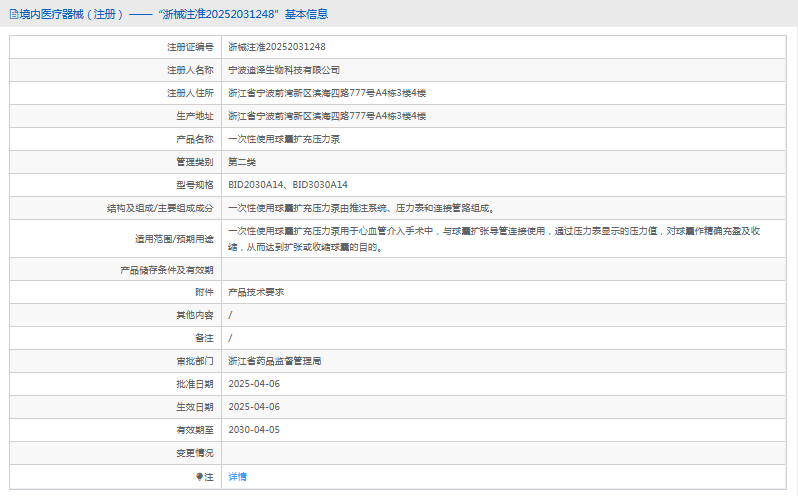Click the 批准日期 label cell

coord(116,384)
